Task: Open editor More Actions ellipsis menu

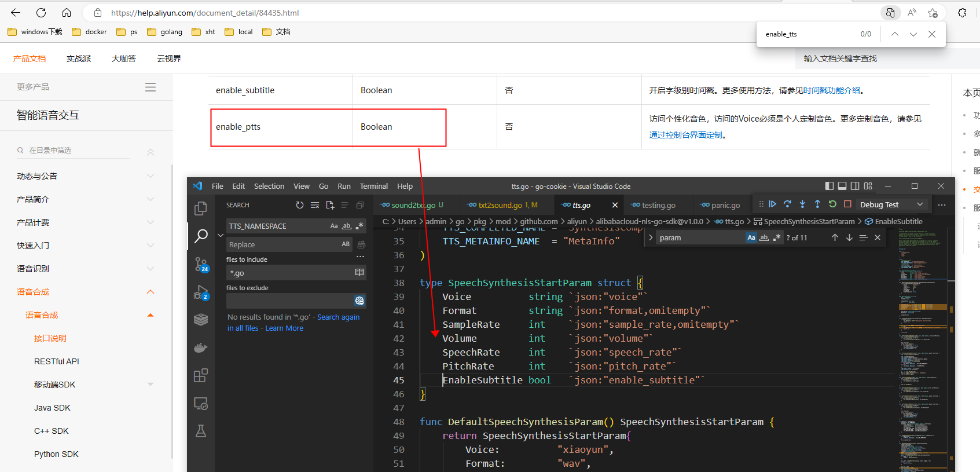Action: (x=942, y=204)
